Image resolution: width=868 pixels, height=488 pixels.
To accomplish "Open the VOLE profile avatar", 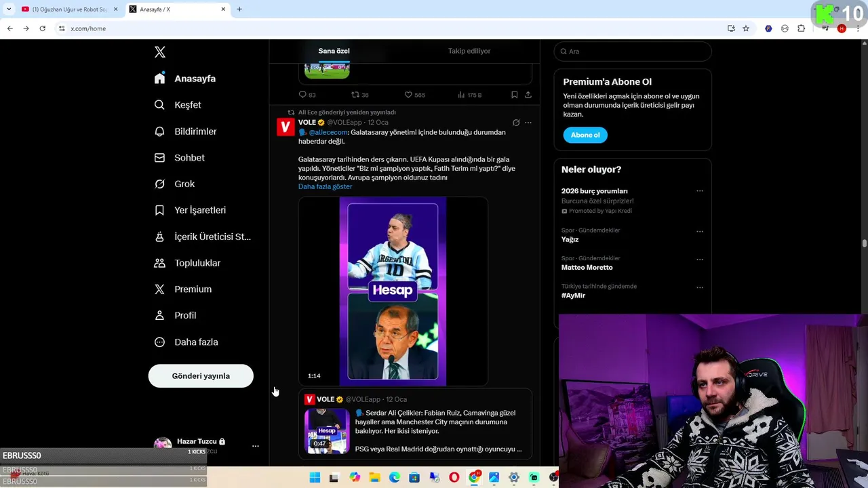I will click(x=285, y=127).
